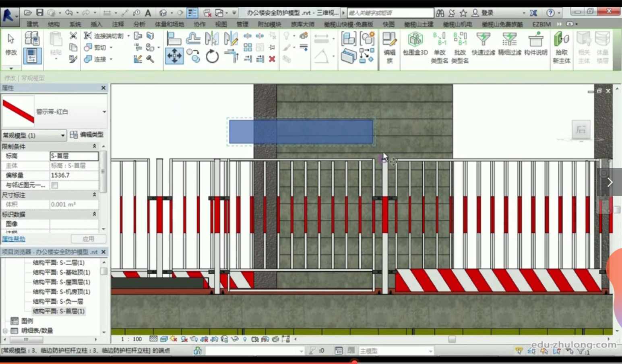622x364 pixels.
Task: Open the 管理 ribbon tab
Action: coord(242,24)
